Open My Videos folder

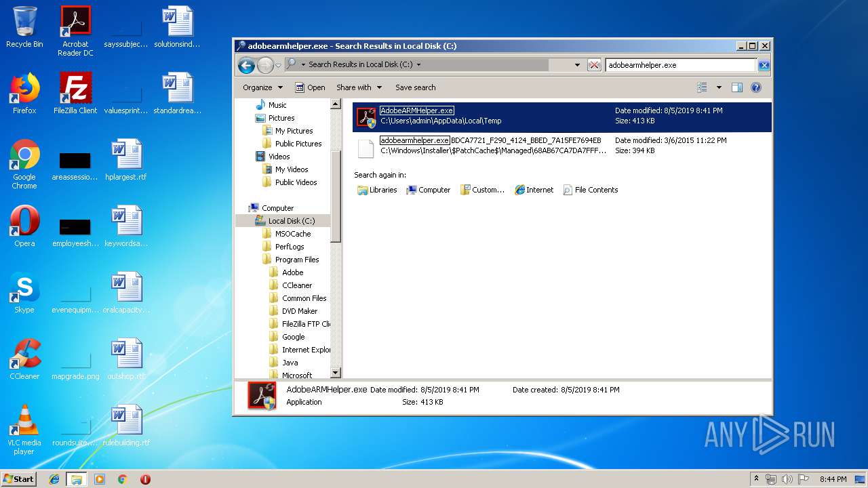click(x=285, y=169)
